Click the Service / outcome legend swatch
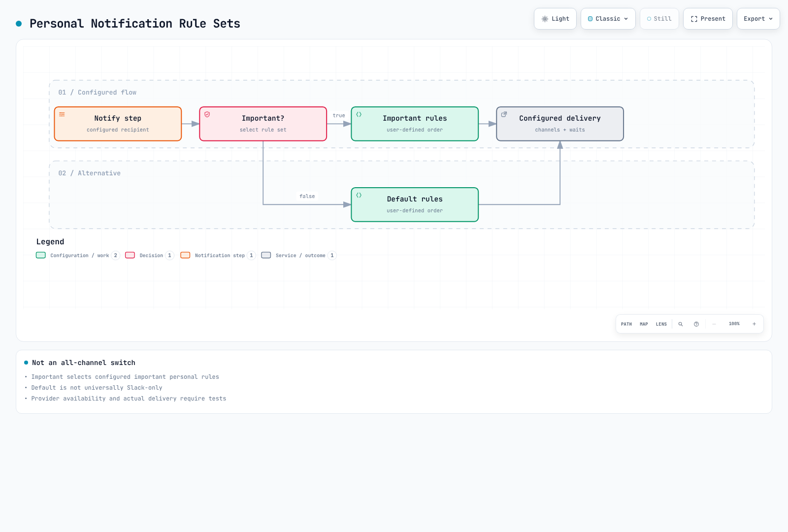 pos(266,255)
